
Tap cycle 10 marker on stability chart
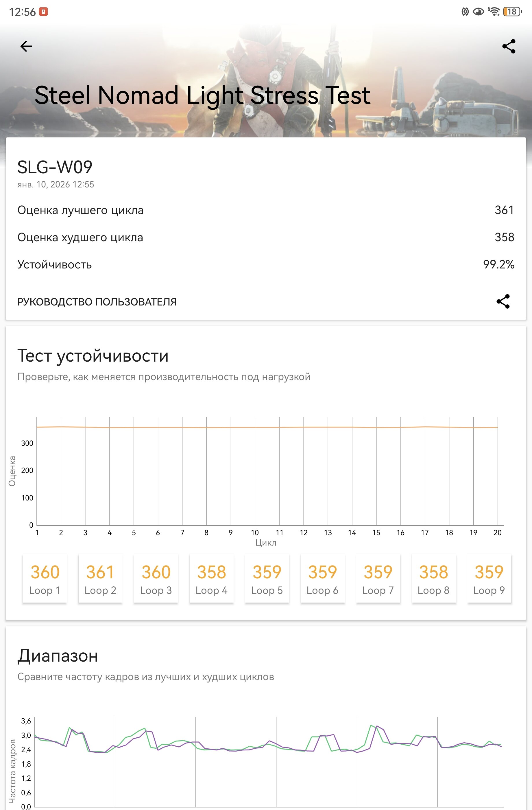(x=255, y=533)
